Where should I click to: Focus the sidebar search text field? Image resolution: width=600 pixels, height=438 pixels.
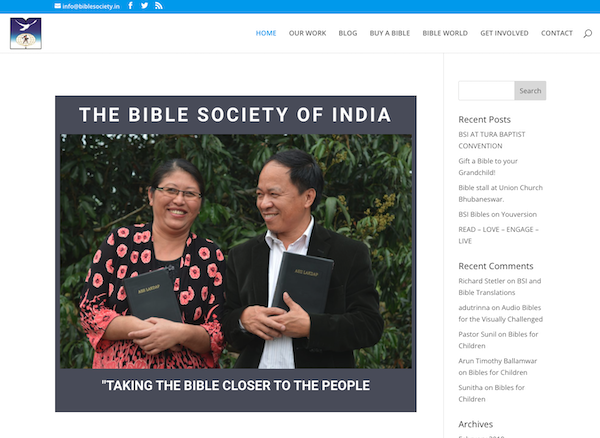tap(486, 91)
